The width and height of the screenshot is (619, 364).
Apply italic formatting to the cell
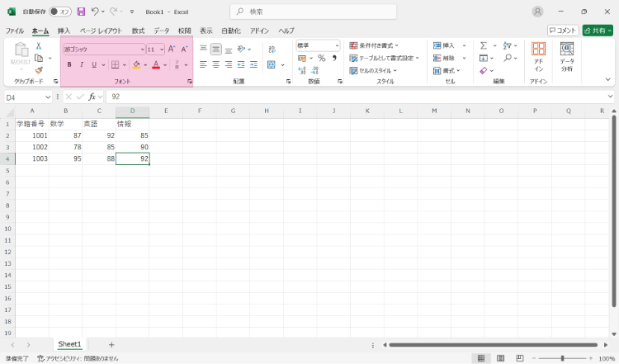[x=81, y=64]
